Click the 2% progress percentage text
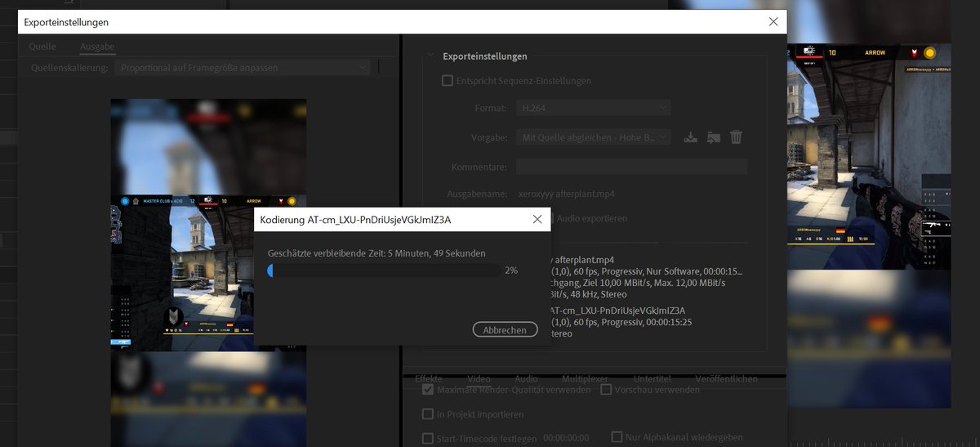 coord(511,270)
